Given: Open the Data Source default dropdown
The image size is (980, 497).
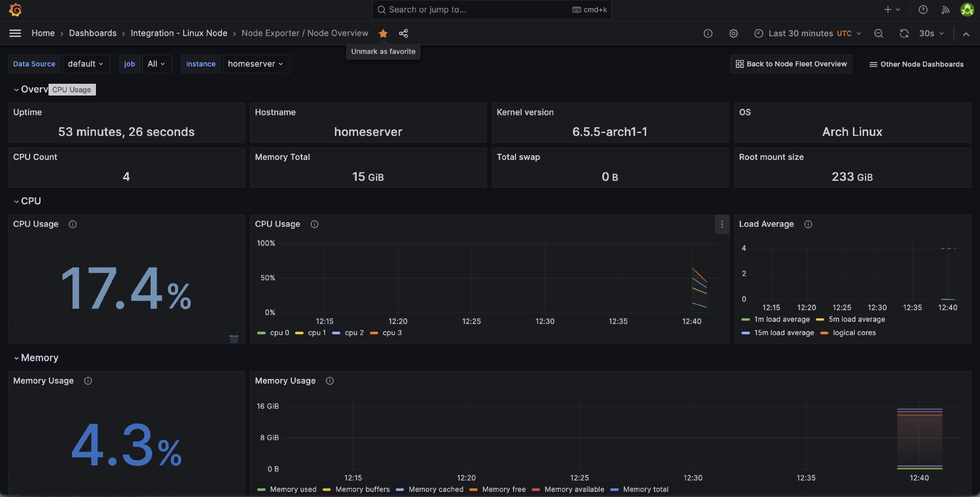Looking at the screenshot, I should tap(86, 64).
